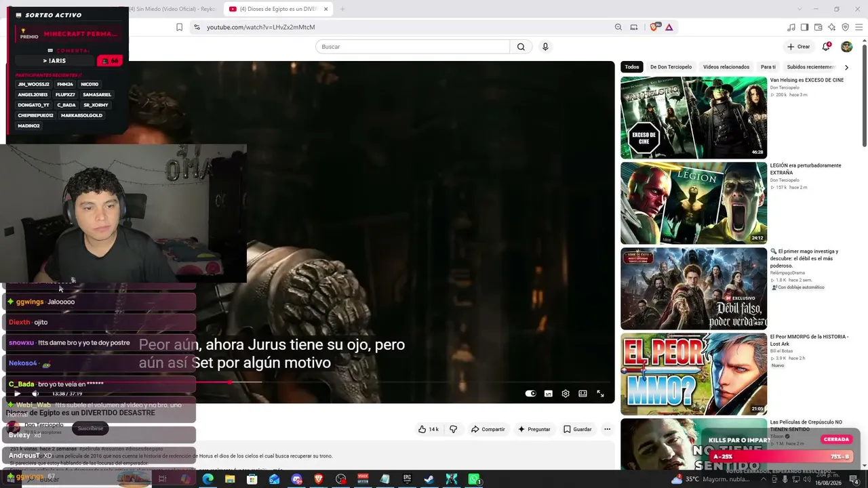The height and width of the screenshot is (488, 868).
Task: Open Windows notification center icon
Action: (x=854, y=480)
